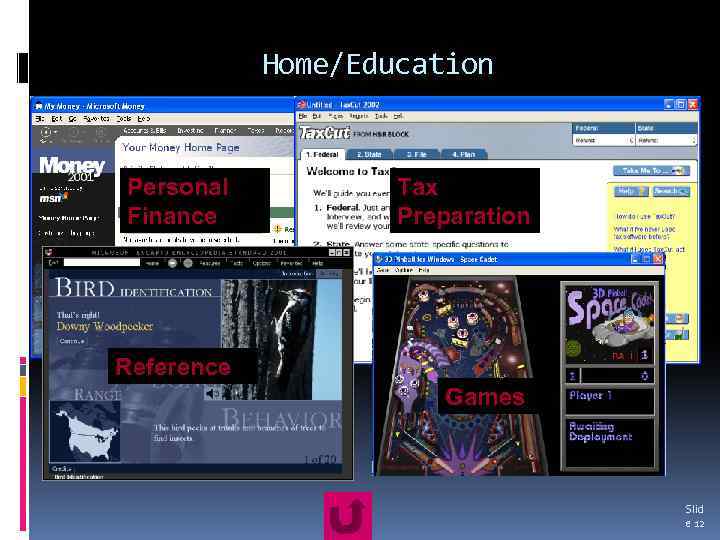Click the Encarta title bar logo icon

50,252
